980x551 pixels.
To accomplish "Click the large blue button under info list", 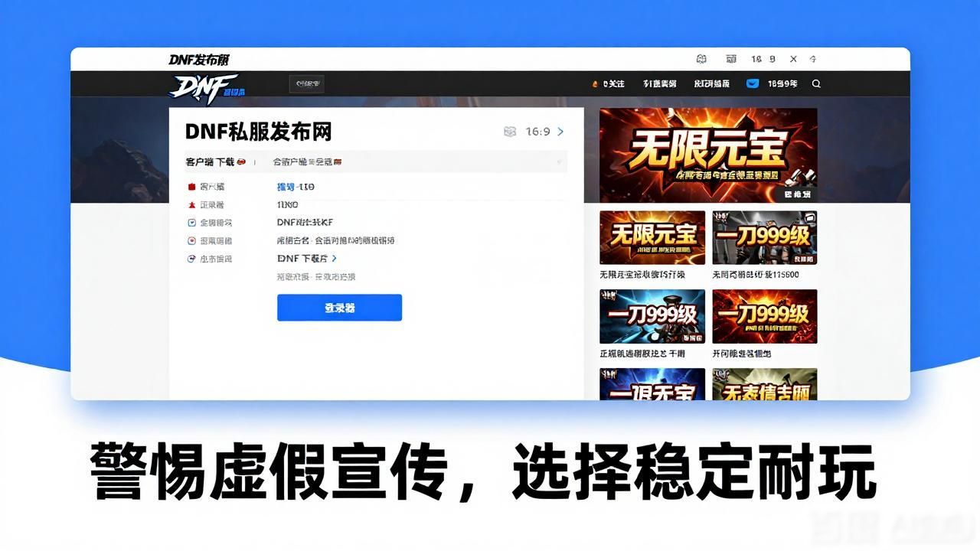I will [339, 308].
